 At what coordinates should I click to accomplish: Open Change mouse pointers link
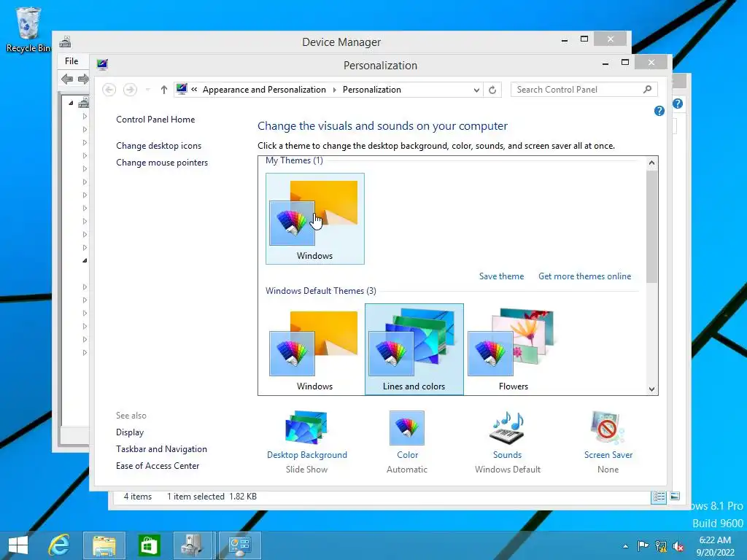[x=162, y=163]
